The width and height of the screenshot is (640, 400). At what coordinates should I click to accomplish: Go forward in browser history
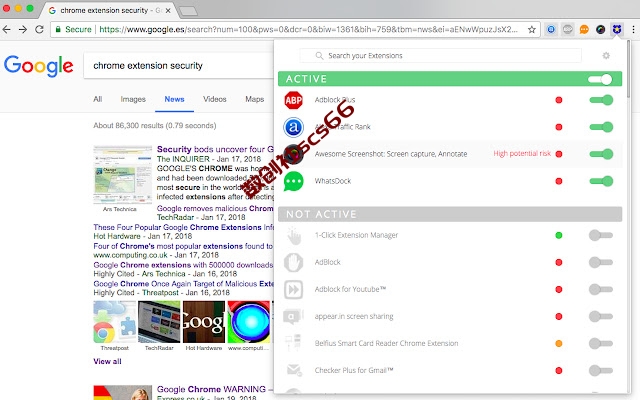23,29
